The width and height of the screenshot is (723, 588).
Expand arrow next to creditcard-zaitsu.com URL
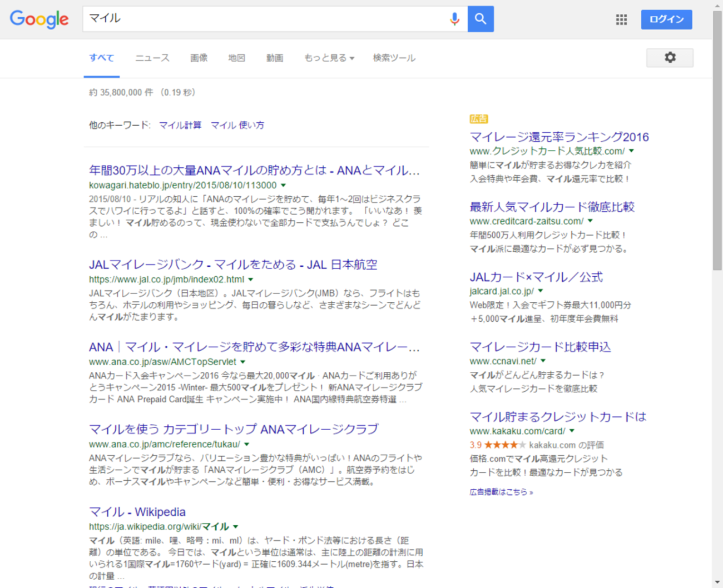591,221
